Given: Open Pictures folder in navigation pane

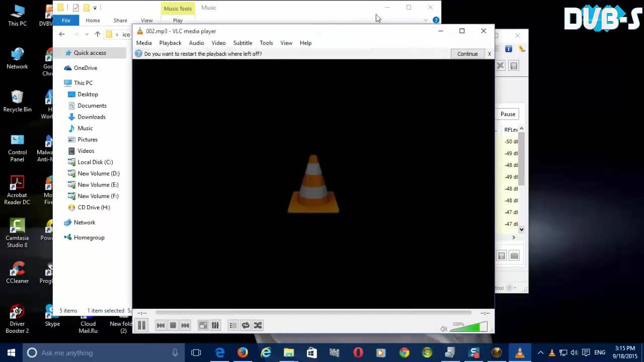Looking at the screenshot, I should (x=87, y=140).
